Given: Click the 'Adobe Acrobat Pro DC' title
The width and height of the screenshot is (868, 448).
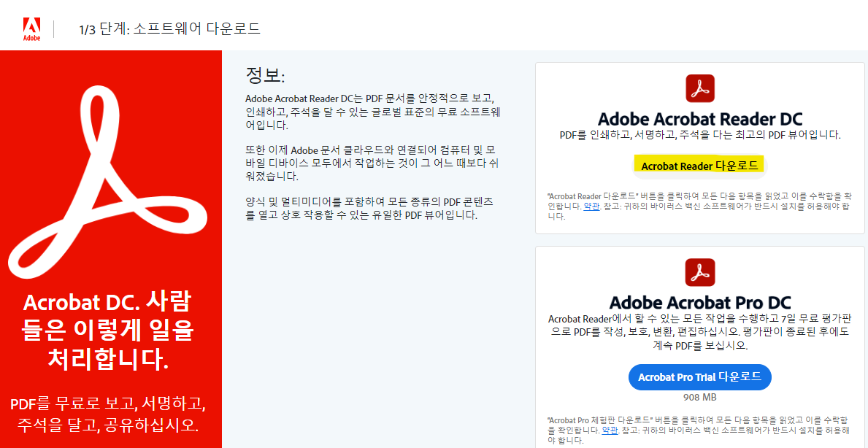Looking at the screenshot, I should tap(699, 303).
